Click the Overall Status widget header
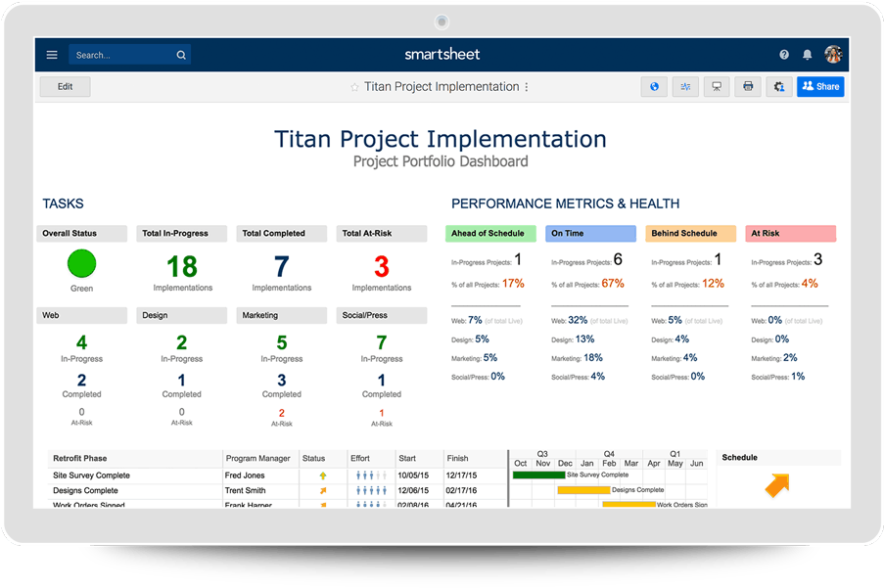 [82, 234]
